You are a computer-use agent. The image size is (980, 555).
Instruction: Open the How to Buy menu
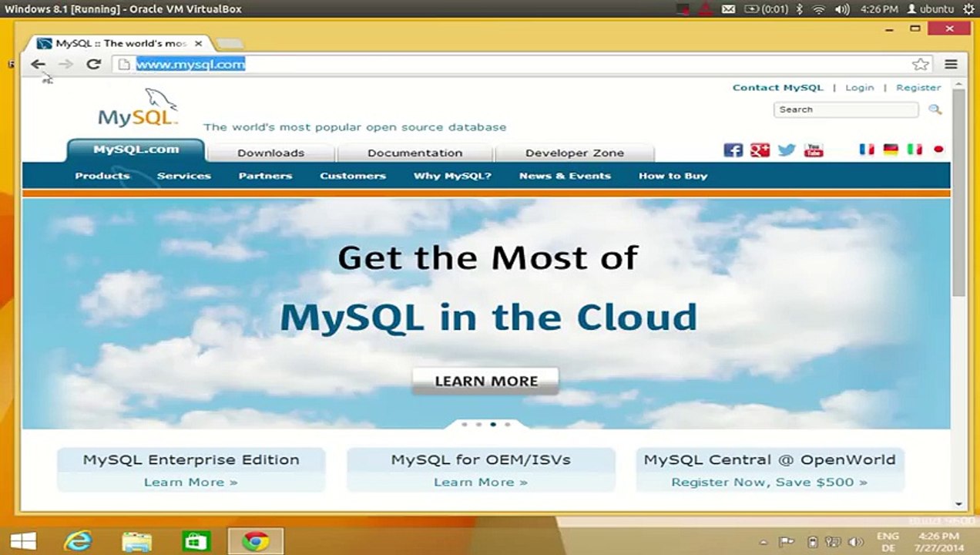(673, 176)
